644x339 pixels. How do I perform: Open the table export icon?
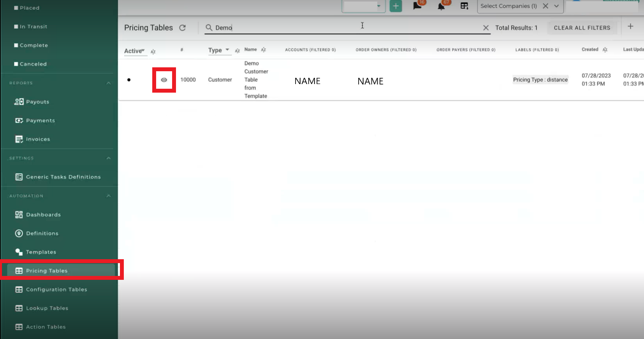(x=464, y=6)
